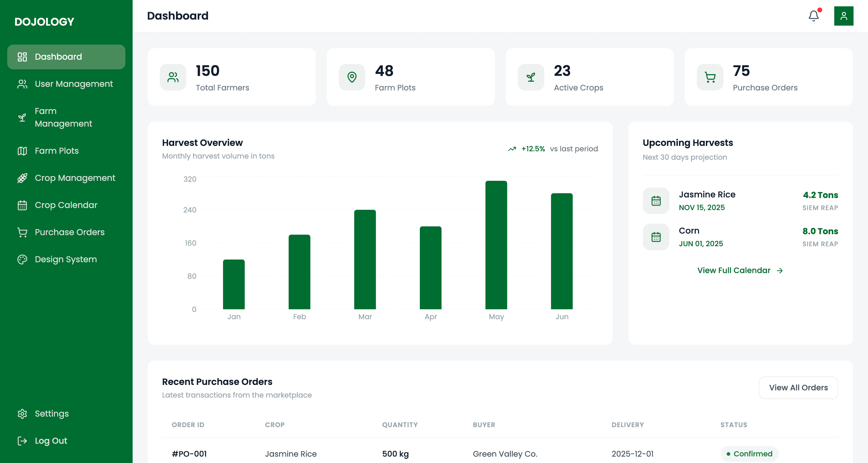
Task: Click the 23 Active Crops value
Action: pos(562,71)
